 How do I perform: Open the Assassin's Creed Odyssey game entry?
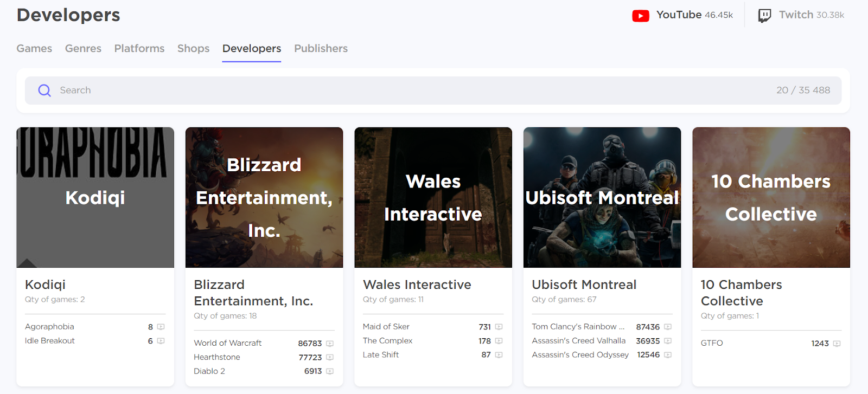[x=580, y=355]
